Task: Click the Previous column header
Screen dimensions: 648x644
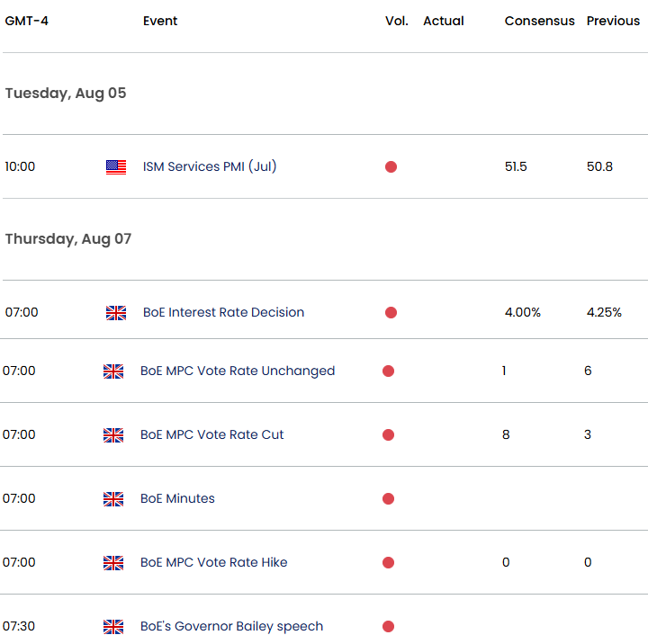Action: (x=613, y=21)
